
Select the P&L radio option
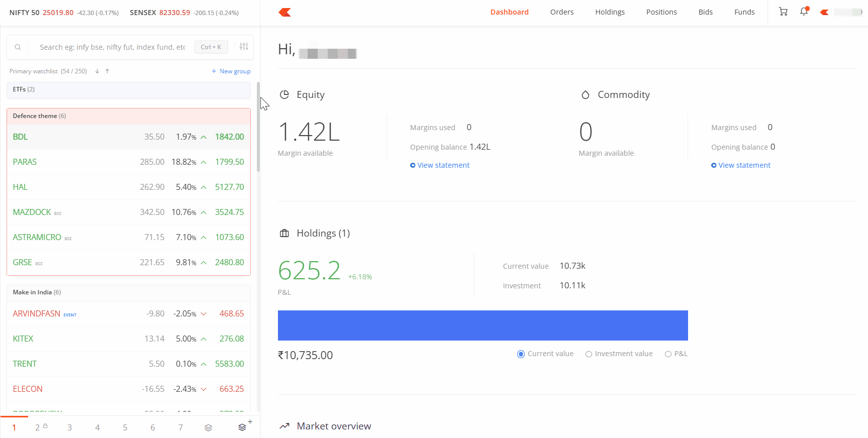pyautogui.click(x=668, y=354)
